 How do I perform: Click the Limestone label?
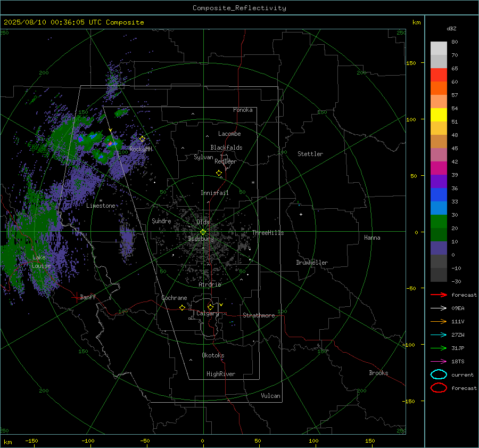tap(101, 206)
